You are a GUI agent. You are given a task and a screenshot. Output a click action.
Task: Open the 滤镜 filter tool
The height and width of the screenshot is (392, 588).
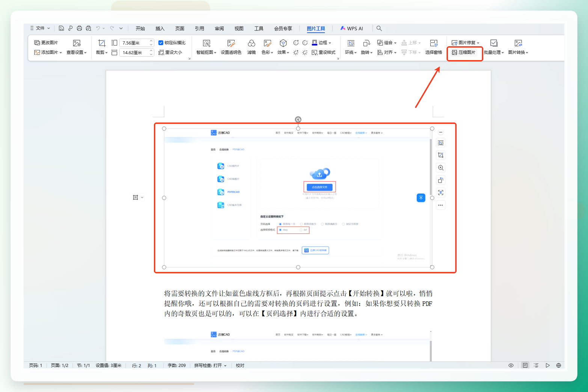[252, 47]
